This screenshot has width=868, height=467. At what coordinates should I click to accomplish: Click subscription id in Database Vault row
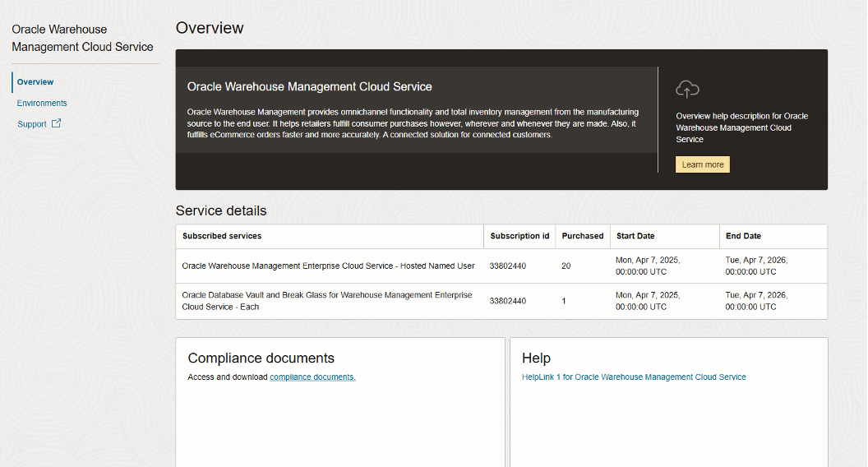[508, 302]
